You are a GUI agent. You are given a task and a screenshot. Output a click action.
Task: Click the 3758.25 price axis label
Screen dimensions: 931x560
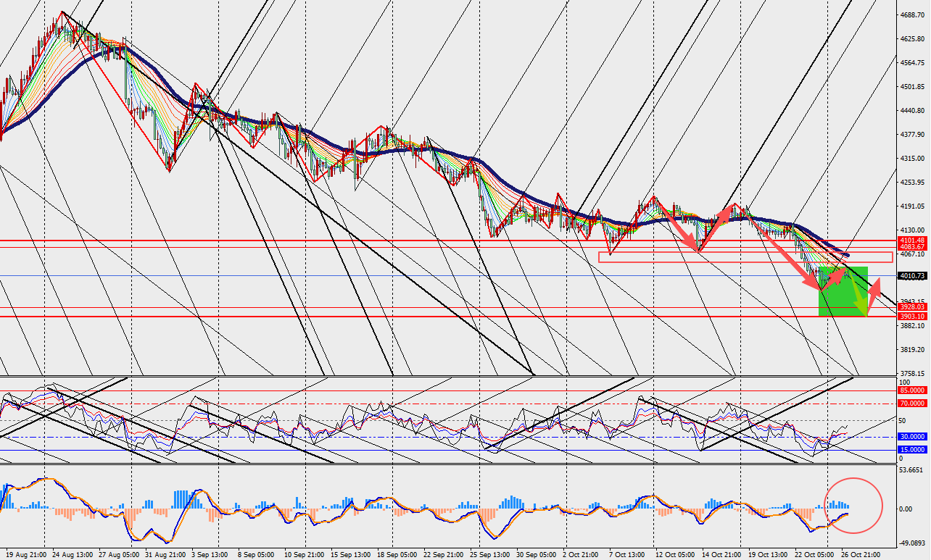point(912,374)
